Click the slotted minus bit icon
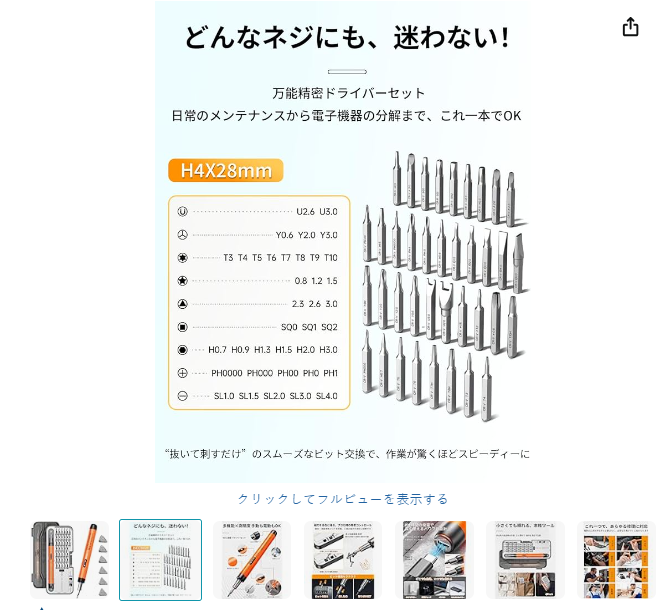Image resolution: width=659 pixels, height=610 pixels. pyautogui.click(x=182, y=396)
